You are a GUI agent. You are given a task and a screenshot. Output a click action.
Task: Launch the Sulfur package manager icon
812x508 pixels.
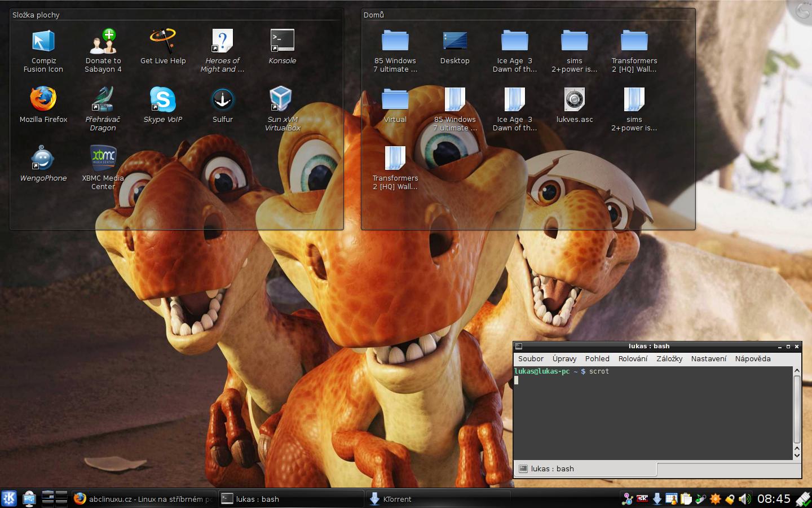click(x=223, y=105)
